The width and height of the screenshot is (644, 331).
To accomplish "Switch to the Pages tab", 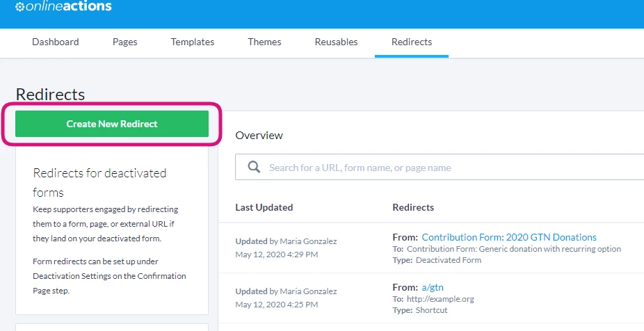I will click(x=125, y=42).
